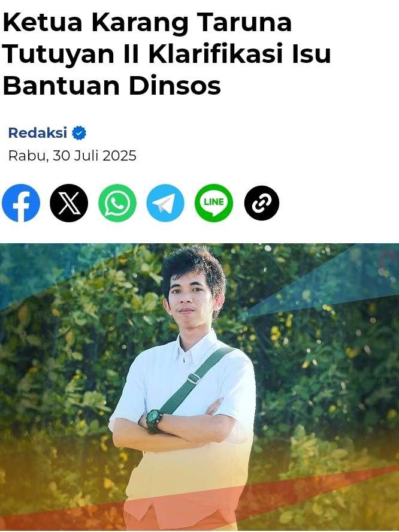Click the word Klarifikasi in the headline
Viewport: 399px width, 532px height.
coord(216,54)
